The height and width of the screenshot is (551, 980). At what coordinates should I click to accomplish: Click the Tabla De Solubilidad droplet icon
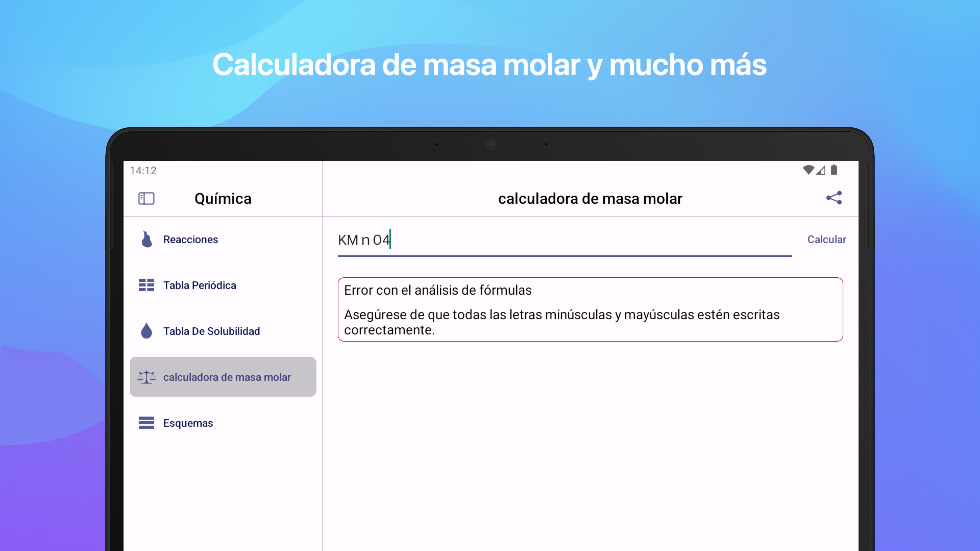tap(146, 331)
